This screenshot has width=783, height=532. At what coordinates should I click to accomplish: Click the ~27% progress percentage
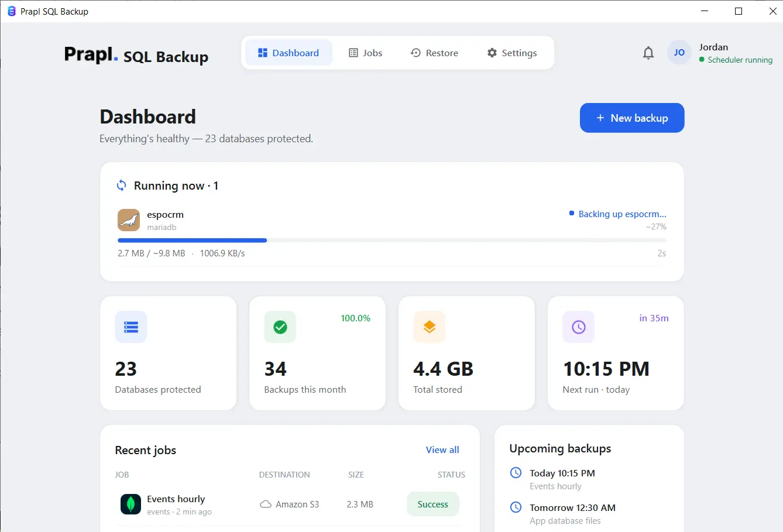tap(656, 226)
